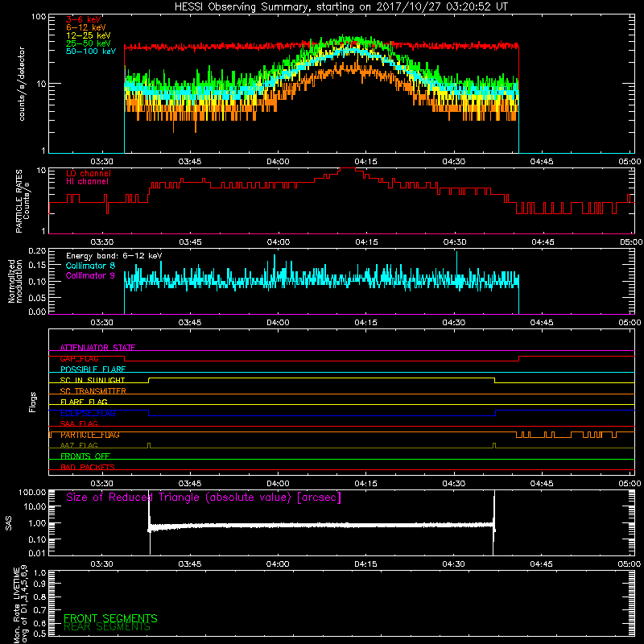Click the 'ECLIPSE_FLAG' blue label
Image resolution: width=644 pixels, height=644 pixels.
pyautogui.click(x=88, y=413)
